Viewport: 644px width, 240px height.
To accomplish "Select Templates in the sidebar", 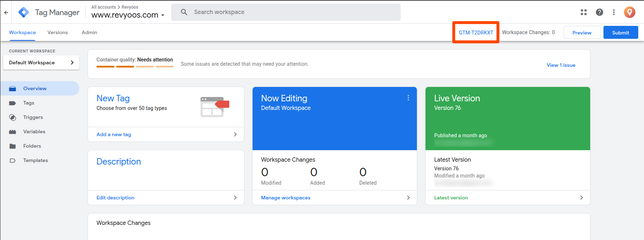I will [x=39, y=161].
